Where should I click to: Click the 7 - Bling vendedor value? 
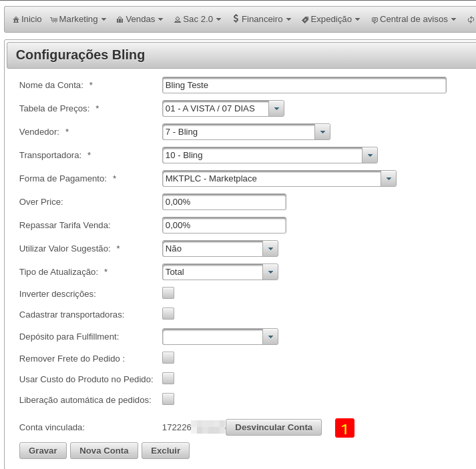coord(182,132)
